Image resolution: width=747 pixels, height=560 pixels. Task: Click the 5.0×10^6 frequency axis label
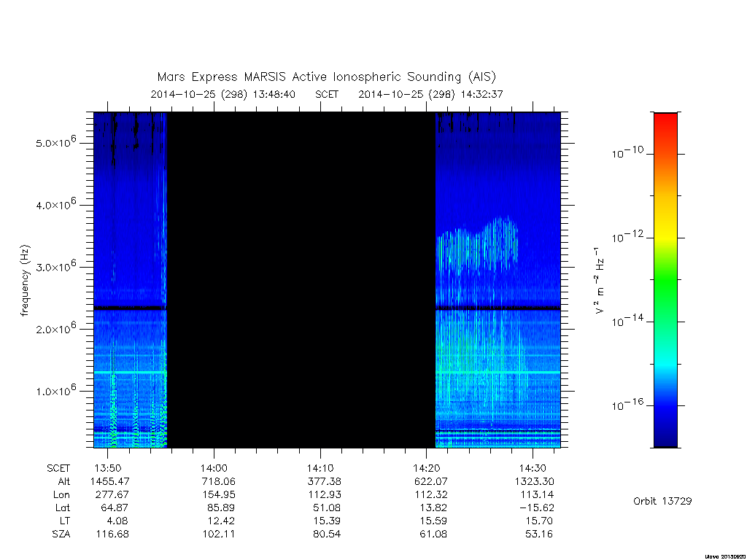[55, 141]
